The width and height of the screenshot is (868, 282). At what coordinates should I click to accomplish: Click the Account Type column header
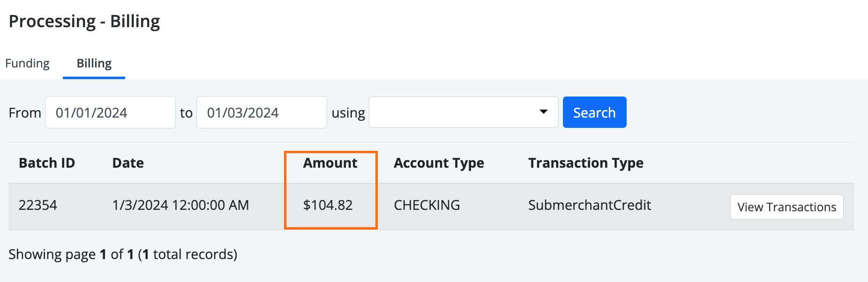439,163
